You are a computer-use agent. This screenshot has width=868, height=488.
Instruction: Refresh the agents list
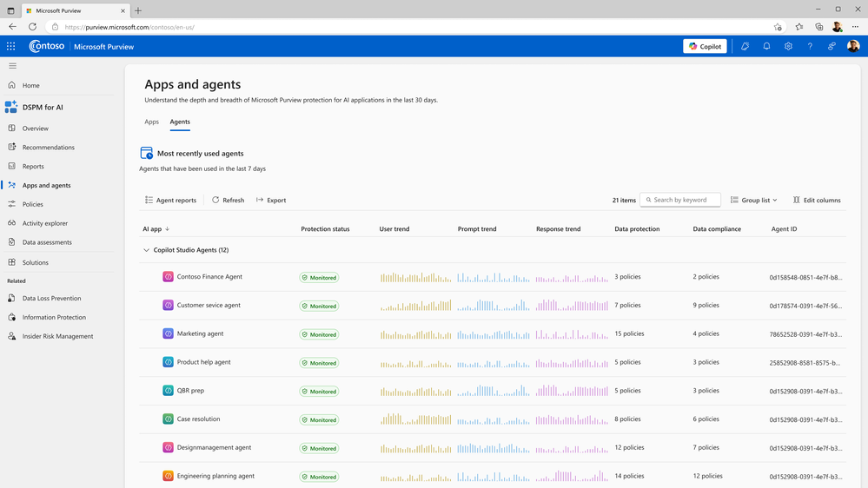(228, 201)
